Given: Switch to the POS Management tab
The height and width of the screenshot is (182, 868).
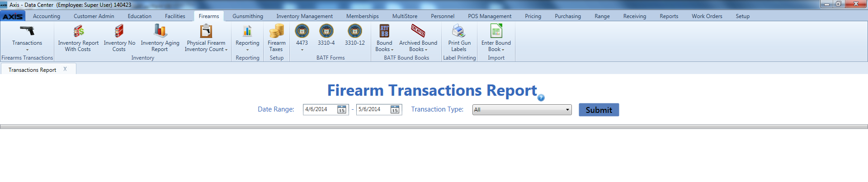Looking at the screenshot, I should [490, 16].
